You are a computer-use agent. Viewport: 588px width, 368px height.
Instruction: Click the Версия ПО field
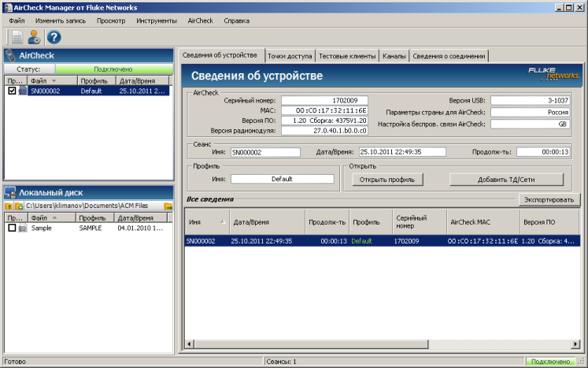pos(324,121)
